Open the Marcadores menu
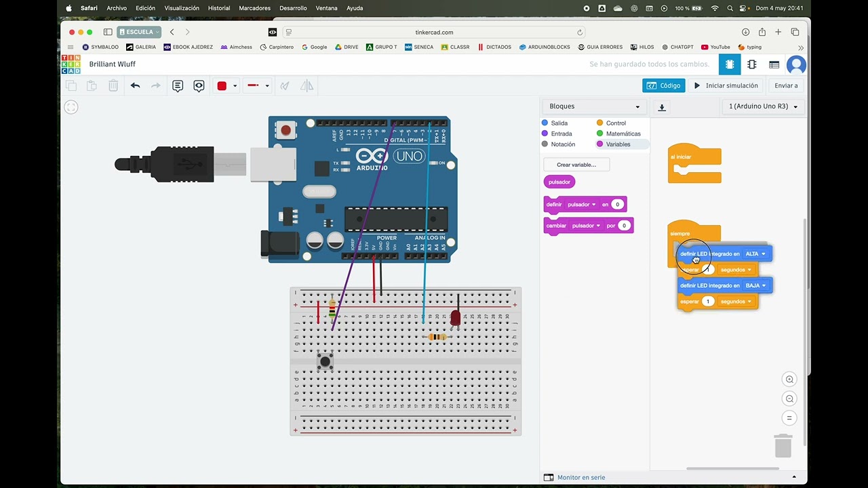The width and height of the screenshot is (868, 488). 254,8
